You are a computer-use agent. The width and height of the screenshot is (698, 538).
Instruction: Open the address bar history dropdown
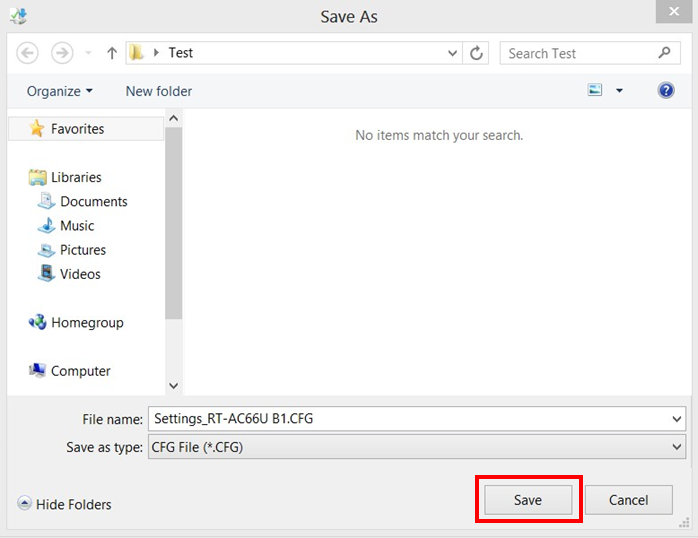pyautogui.click(x=452, y=53)
